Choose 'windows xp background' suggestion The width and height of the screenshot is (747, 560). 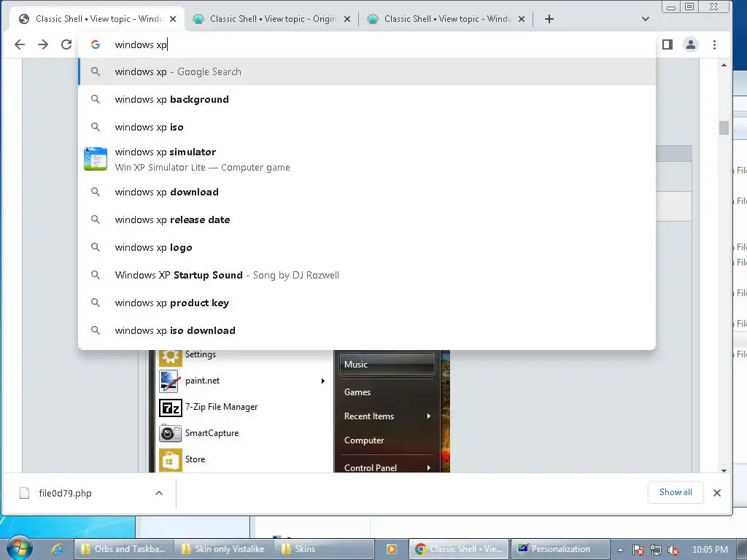point(367,99)
